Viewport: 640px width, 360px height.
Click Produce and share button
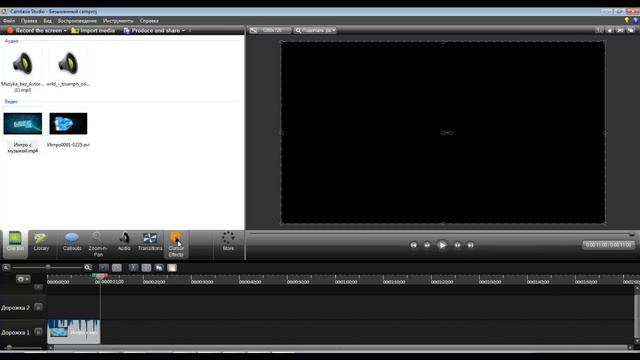pyautogui.click(x=151, y=31)
